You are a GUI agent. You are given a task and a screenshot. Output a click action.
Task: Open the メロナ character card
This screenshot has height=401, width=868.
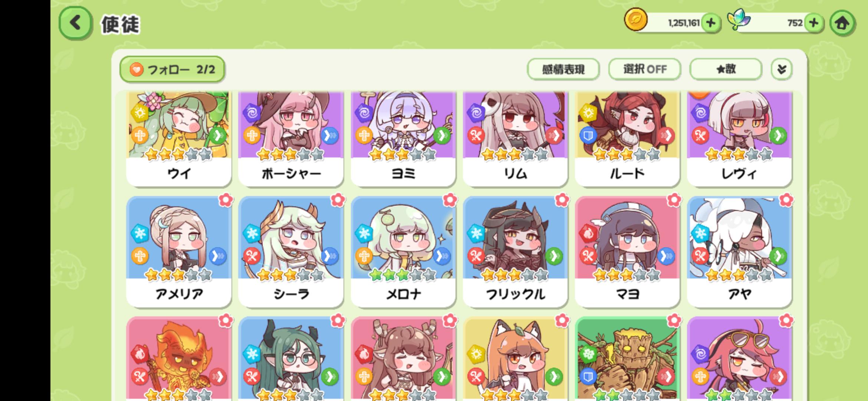[403, 252]
